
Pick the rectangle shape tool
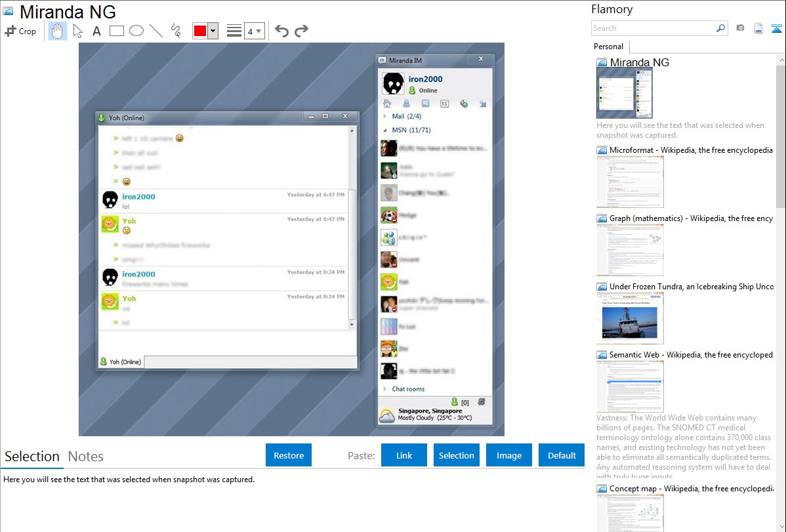pyautogui.click(x=116, y=31)
